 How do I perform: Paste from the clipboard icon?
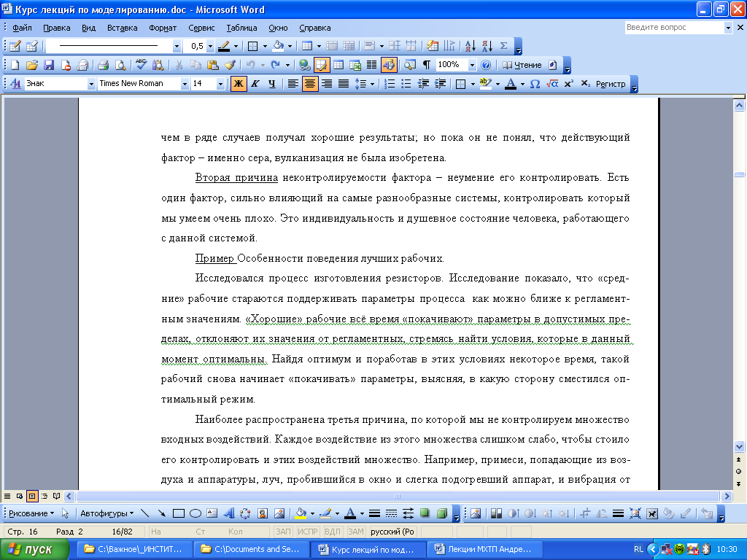(212, 65)
